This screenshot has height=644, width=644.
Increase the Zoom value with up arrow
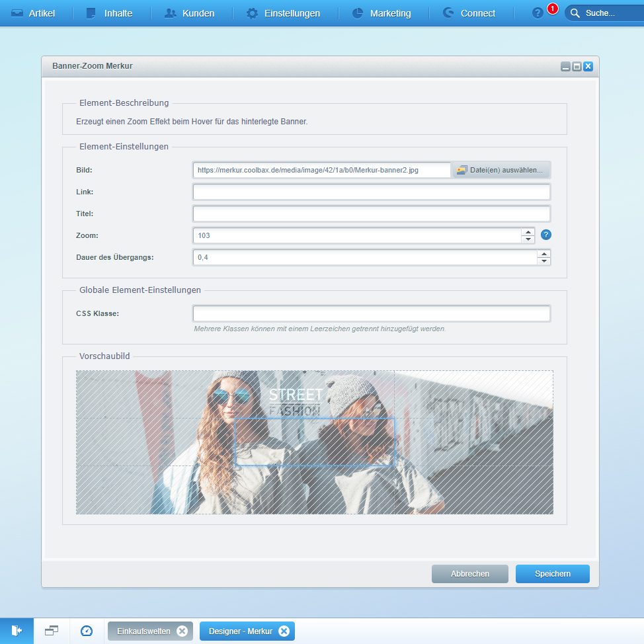[x=527, y=231]
